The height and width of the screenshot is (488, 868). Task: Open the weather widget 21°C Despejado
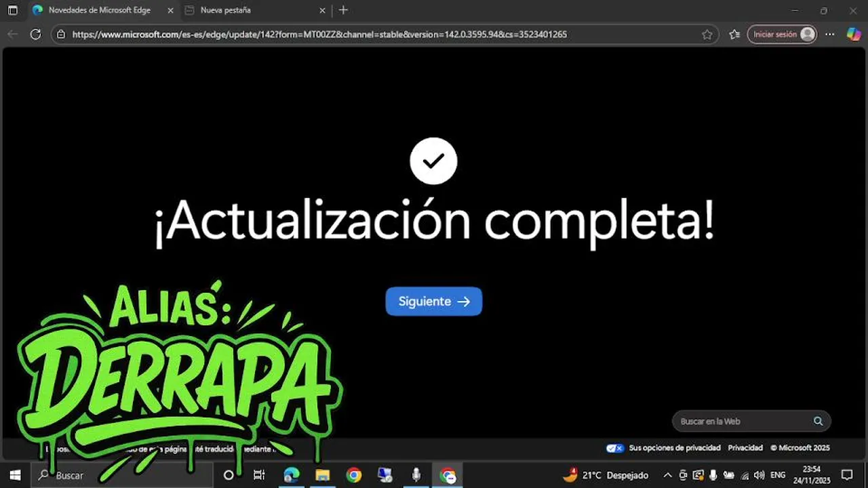click(606, 475)
